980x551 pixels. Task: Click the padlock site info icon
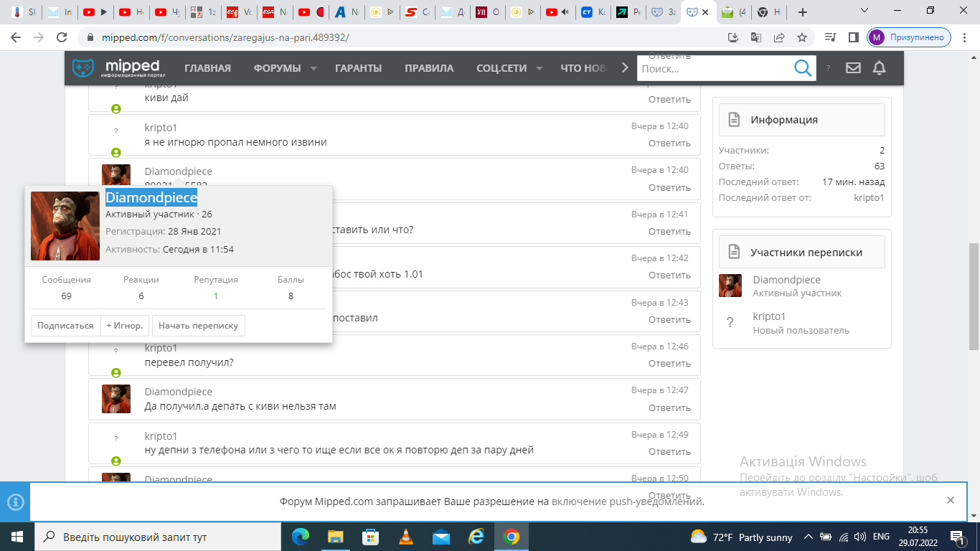click(x=90, y=37)
